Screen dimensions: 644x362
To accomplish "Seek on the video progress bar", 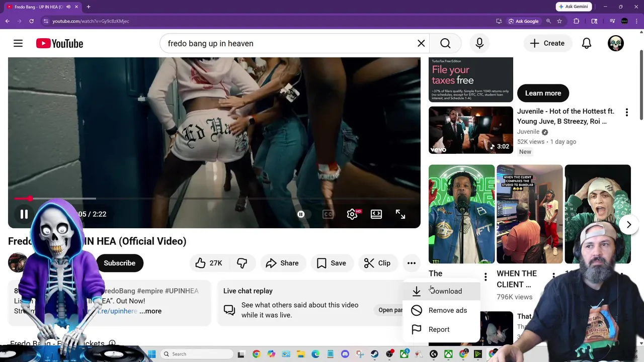I will pyautogui.click(x=214, y=199).
